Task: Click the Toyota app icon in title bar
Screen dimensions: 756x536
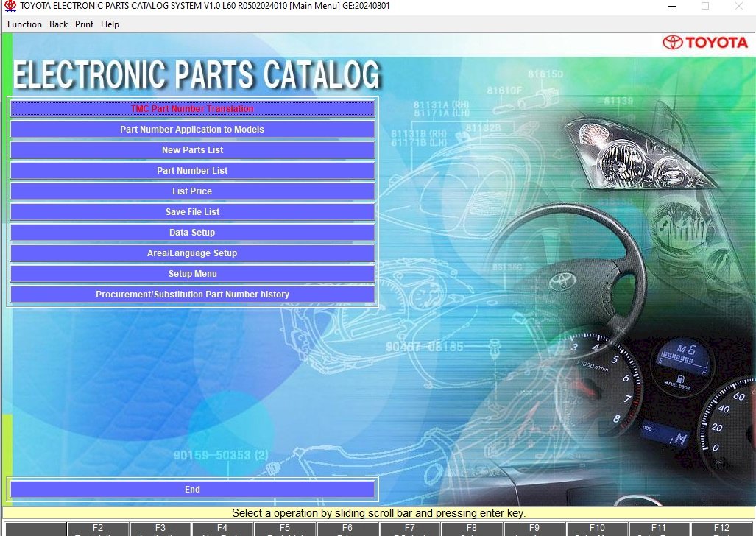Action: (10, 6)
